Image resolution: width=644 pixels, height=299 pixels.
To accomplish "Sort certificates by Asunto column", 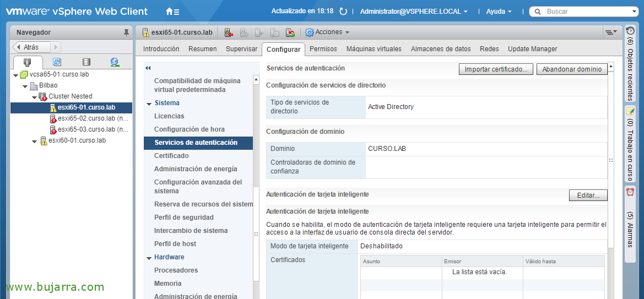I will pos(401,261).
